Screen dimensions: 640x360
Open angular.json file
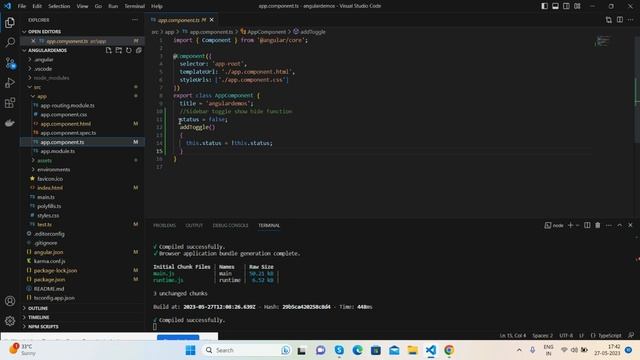click(48, 252)
